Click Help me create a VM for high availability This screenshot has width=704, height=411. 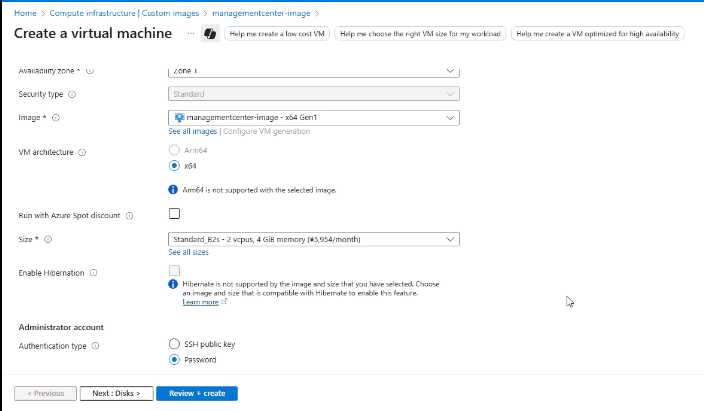point(598,34)
